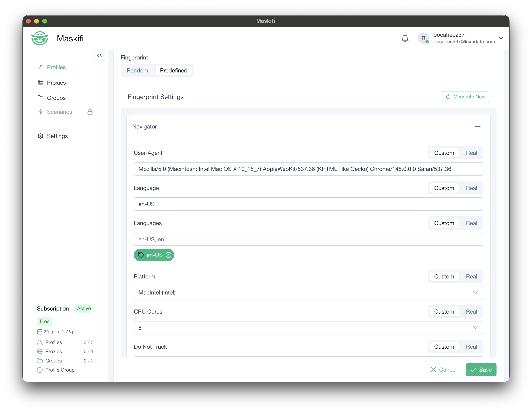Click the checkmark icon in Save
The height and width of the screenshot is (412, 532).
click(x=473, y=370)
